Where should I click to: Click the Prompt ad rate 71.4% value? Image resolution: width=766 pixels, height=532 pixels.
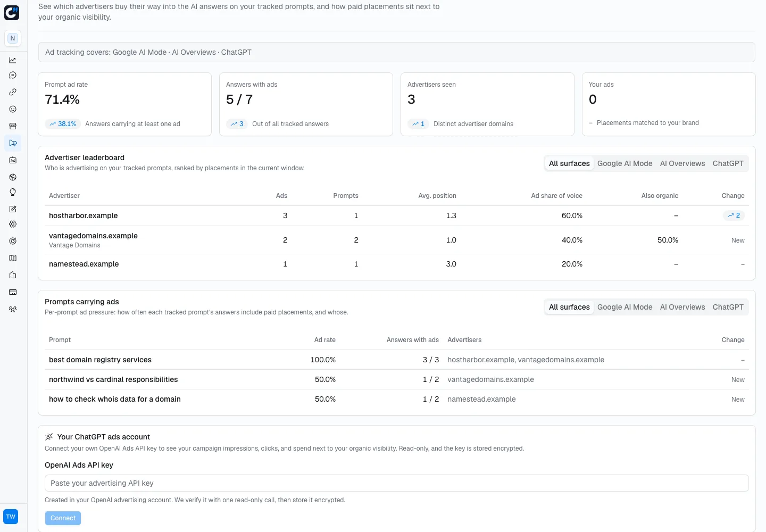[62, 99]
